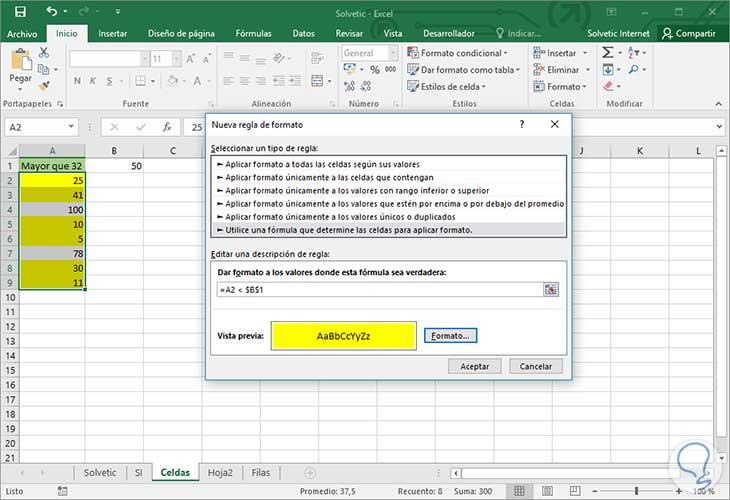Click the Compartir share icon
This screenshot has height=500, width=730.
point(669,33)
